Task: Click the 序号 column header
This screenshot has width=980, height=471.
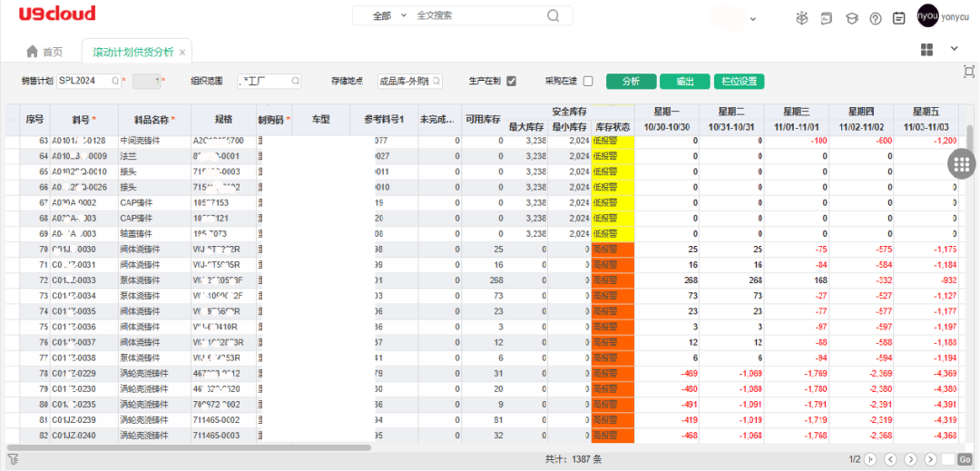Action: pos(35,119)
